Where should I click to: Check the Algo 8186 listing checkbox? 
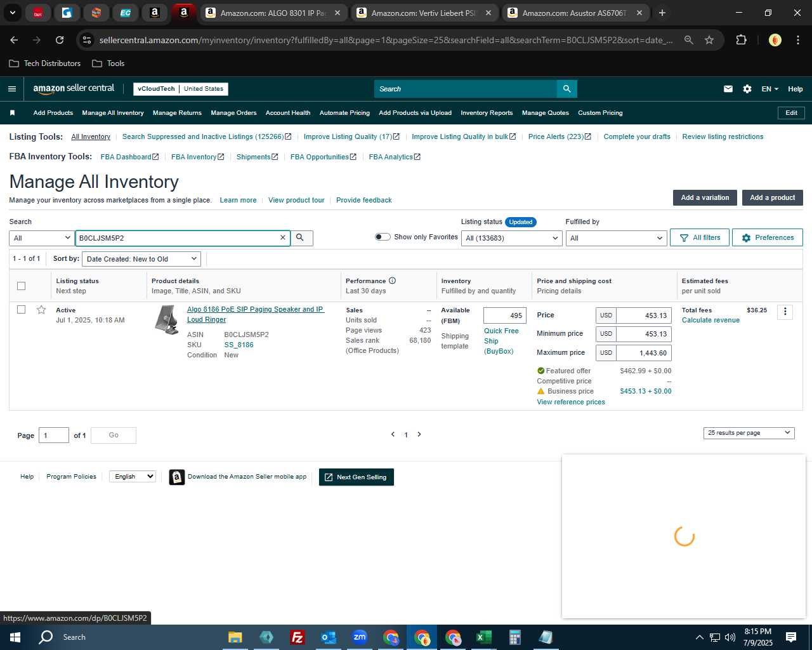(21, 310)
